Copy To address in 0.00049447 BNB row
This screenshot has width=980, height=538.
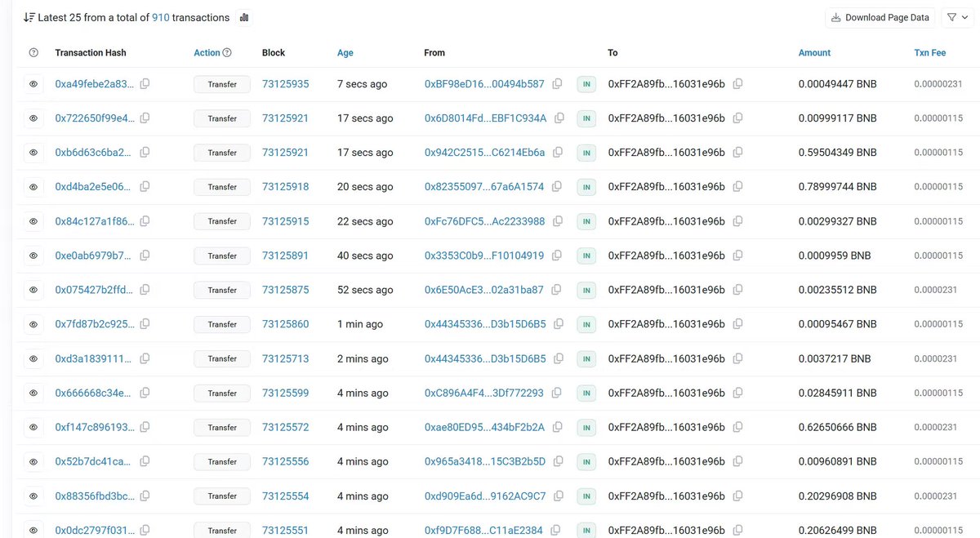tap(737, 84)
